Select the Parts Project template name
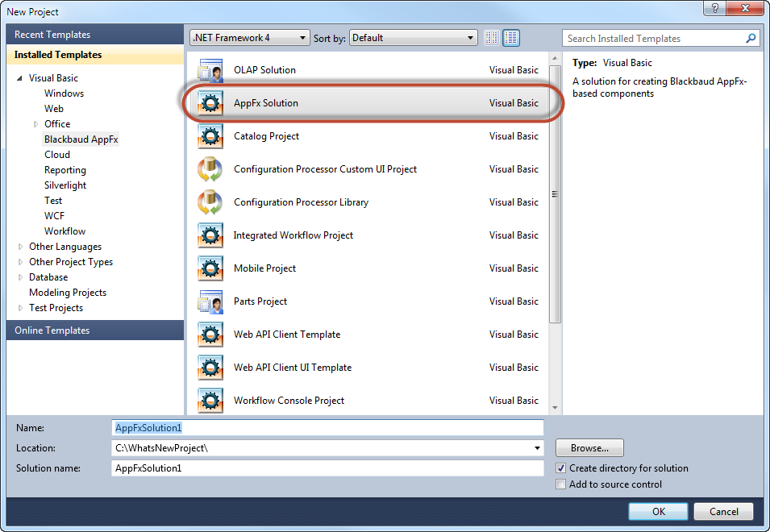The image size is (770, 532). [x=260, y=301]
